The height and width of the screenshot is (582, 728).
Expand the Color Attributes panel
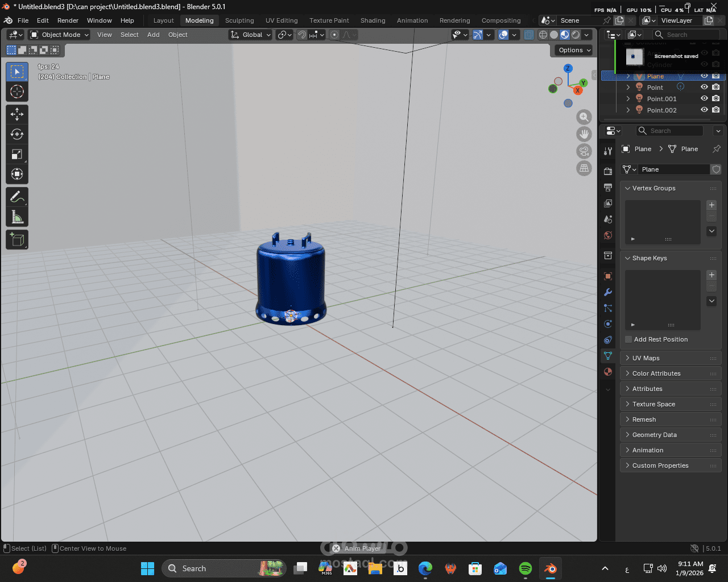(x=670, y=373)
